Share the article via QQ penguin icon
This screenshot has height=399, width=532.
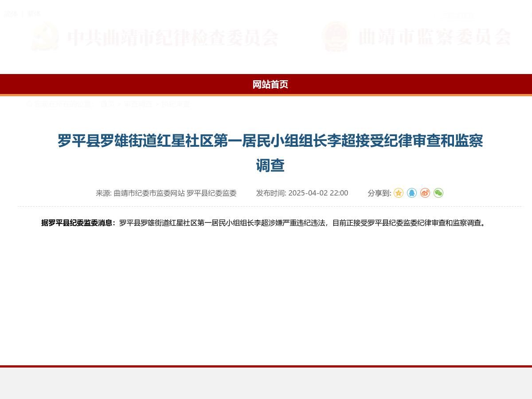pyautogui.click(x=412, y=193)
